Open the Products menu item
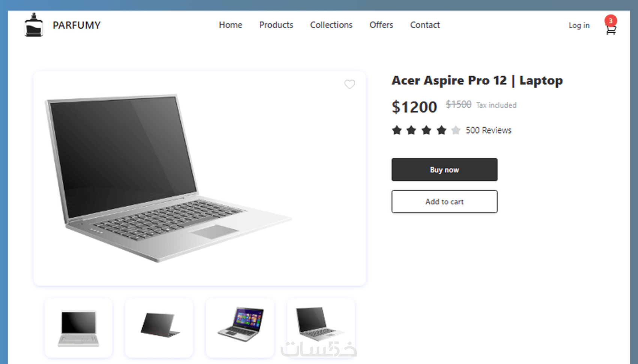The height and width of the screenshot is (364, 638). (x=276, y=25)
